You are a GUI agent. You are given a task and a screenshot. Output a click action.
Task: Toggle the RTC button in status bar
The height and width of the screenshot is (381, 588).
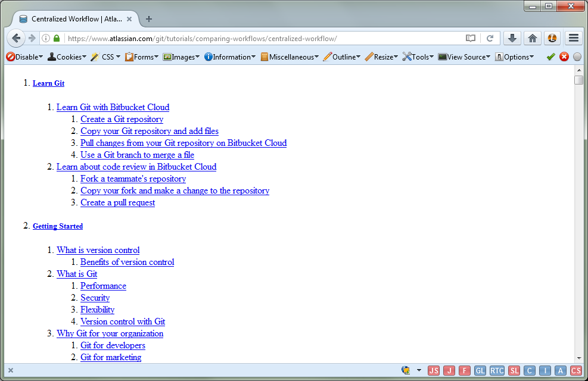click(x=497, y=370)
